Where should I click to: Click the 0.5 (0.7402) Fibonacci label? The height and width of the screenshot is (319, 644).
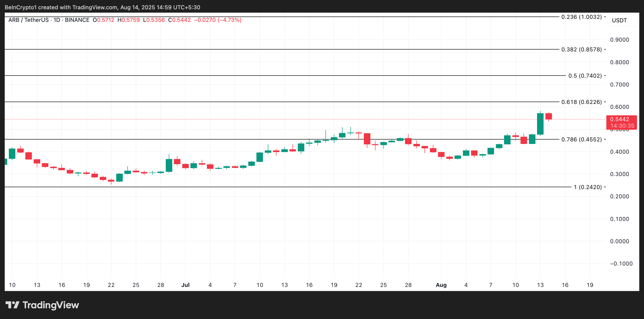click(585, 76)
